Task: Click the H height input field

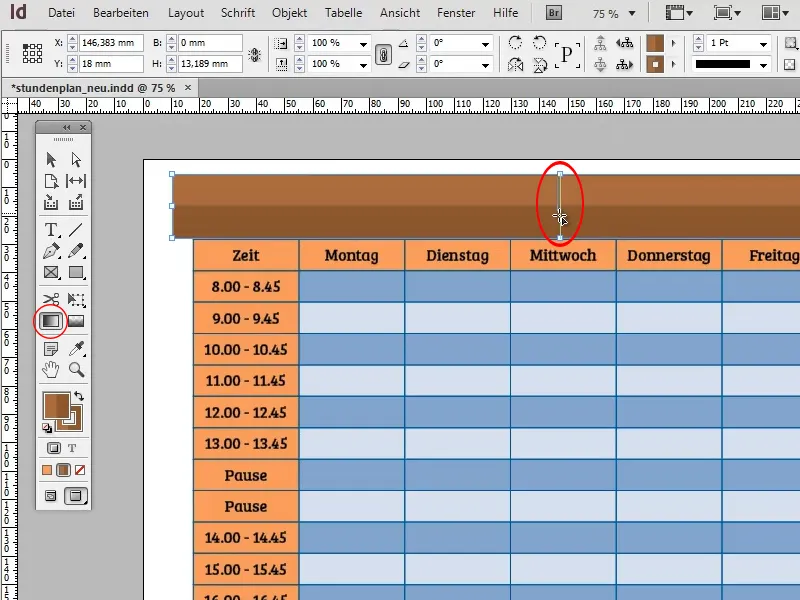Action: click(210, 64)
